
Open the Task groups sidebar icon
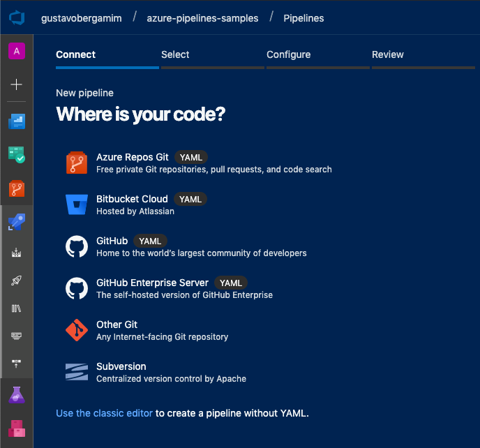tap(16, 336)
